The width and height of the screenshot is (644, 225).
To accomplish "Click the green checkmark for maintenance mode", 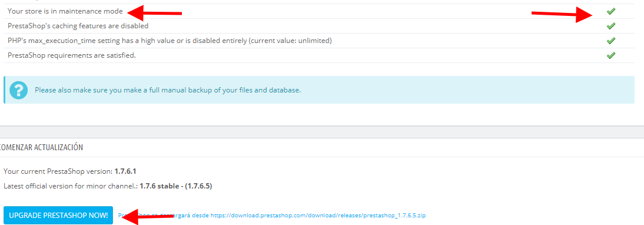I will [610, 11].
